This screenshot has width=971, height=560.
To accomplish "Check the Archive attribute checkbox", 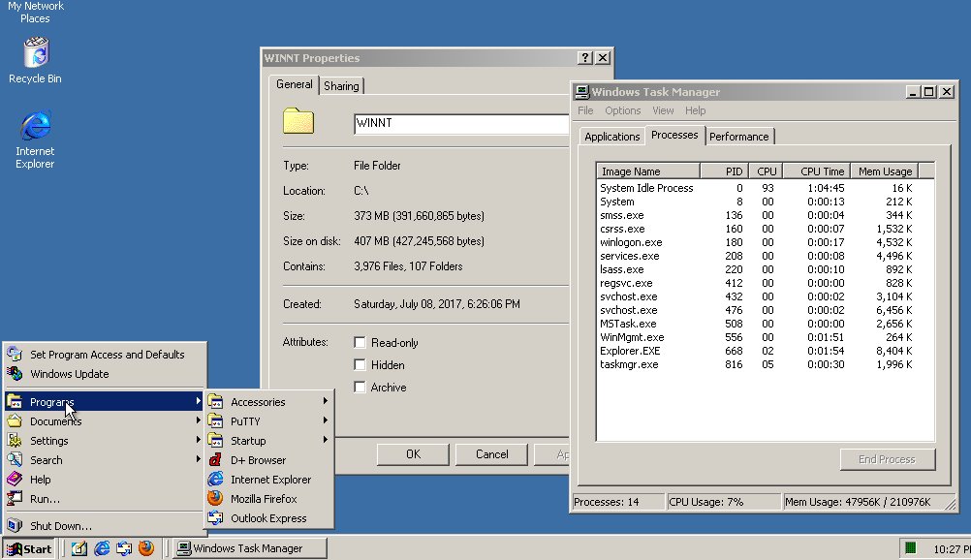I will coord(360,387).
